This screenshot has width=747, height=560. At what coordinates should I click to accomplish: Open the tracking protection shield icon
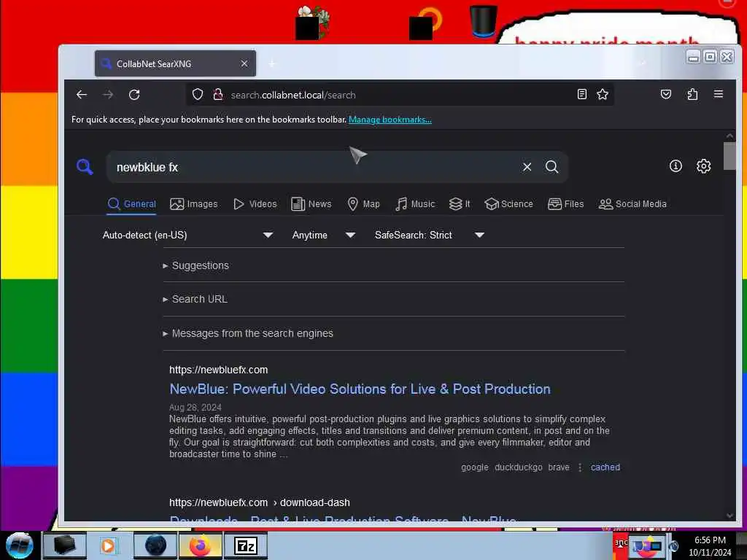click(x=198, y=94)
